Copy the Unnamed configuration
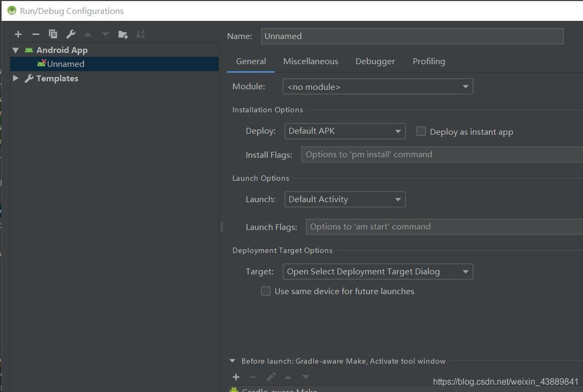This screenshot has width=583, height=392. click(x=52, y=34)
